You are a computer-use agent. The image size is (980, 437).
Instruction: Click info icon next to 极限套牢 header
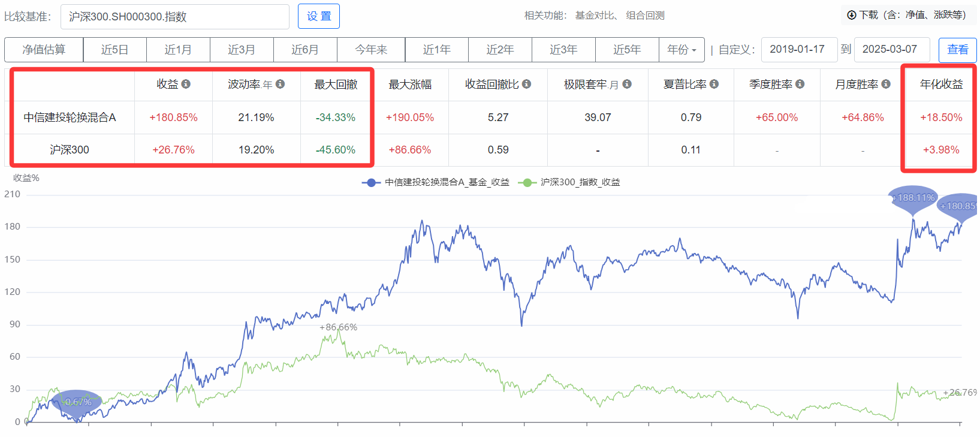coord(626,84)
